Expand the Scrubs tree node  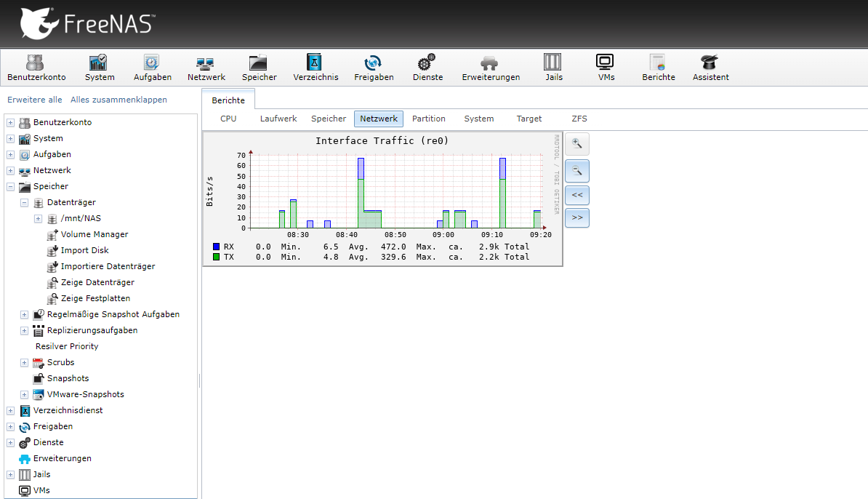[25, 363]
